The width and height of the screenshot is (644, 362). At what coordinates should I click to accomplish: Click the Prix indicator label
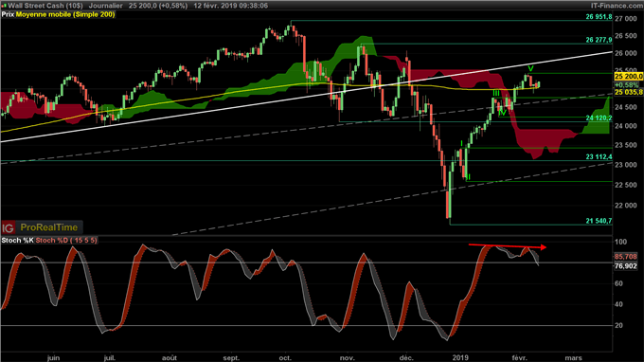8,14
